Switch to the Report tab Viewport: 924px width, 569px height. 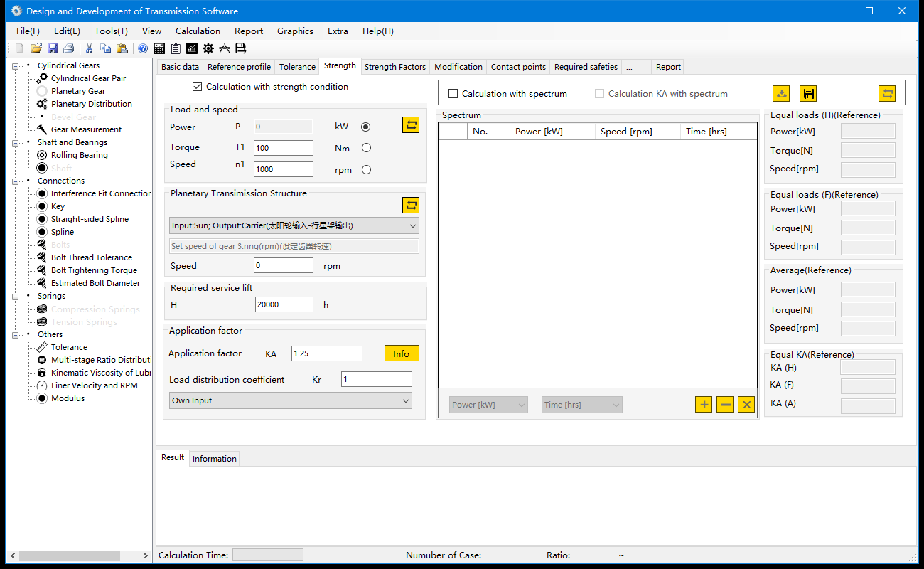point(668,67)
